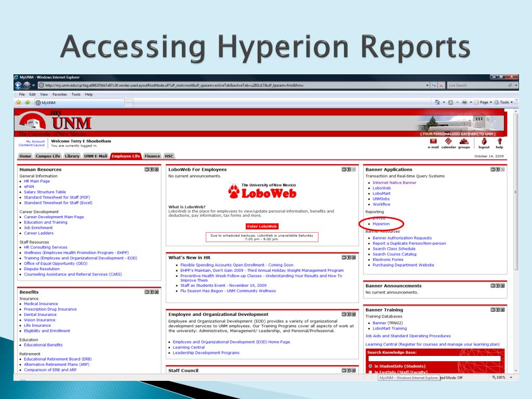Viewport: 532px width, 399px height.
Task: Switch to the Library portal tab
Action: (72, 156)
